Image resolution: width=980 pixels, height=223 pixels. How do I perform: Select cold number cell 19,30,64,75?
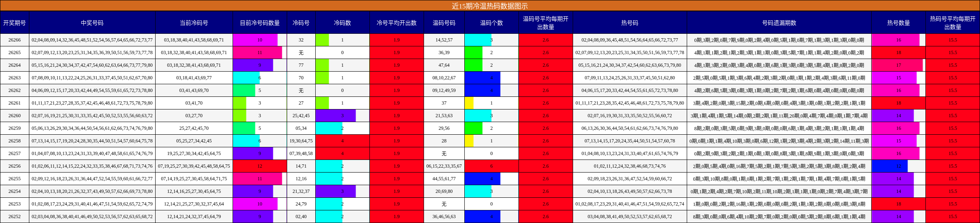[301, 141]
